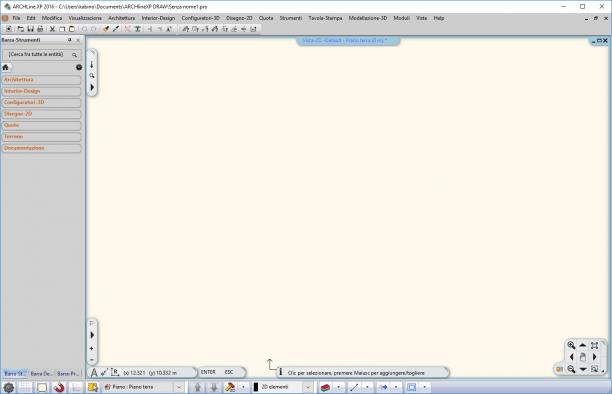Switch to the Barra Pr... bottom tab
612x394 pixels.
[68, 374]
